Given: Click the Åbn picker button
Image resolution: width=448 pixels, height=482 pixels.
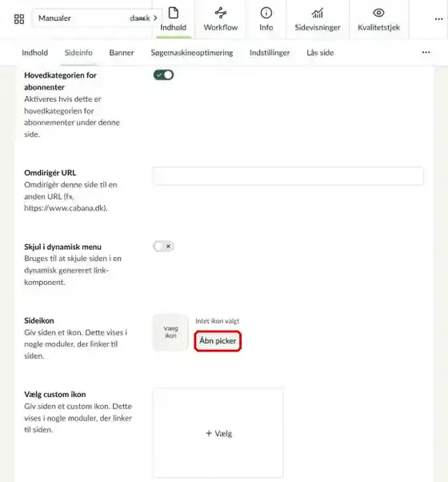Looking at the screenshot, I should (x=218, y=341).
